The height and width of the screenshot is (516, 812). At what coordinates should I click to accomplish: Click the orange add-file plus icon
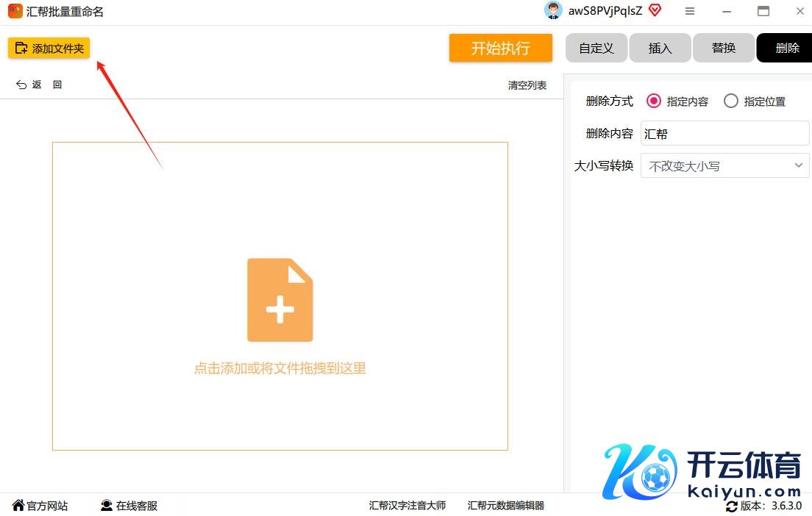pos(279,300)
